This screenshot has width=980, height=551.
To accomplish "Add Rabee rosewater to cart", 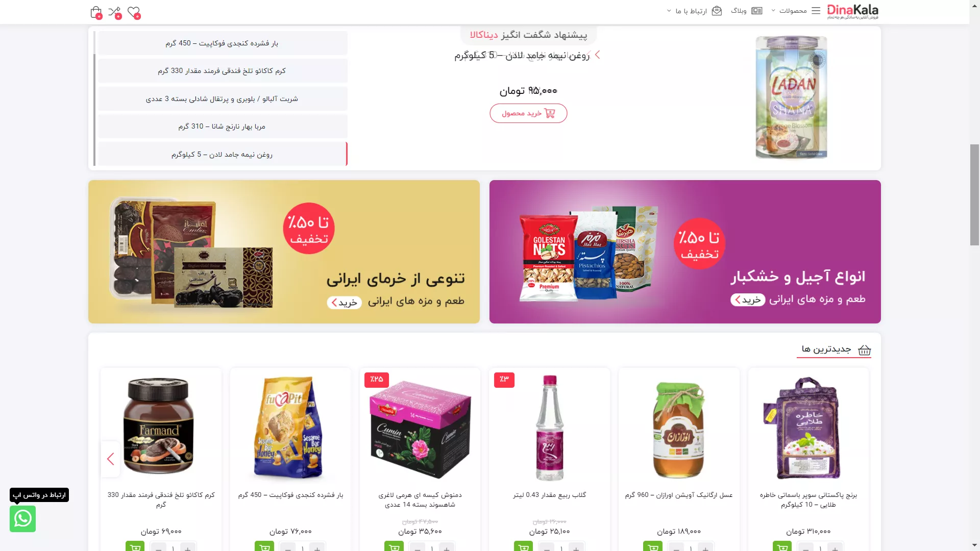I will coord(523,547).
